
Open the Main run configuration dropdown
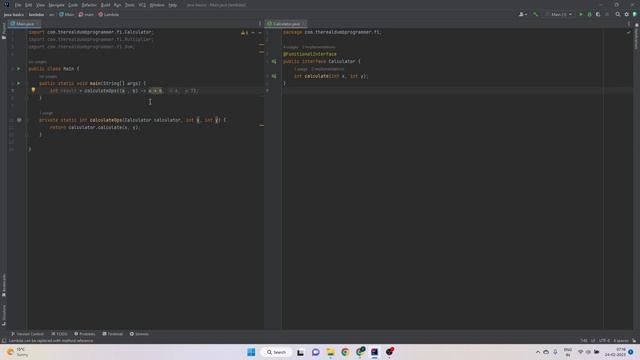coord(559,14)
